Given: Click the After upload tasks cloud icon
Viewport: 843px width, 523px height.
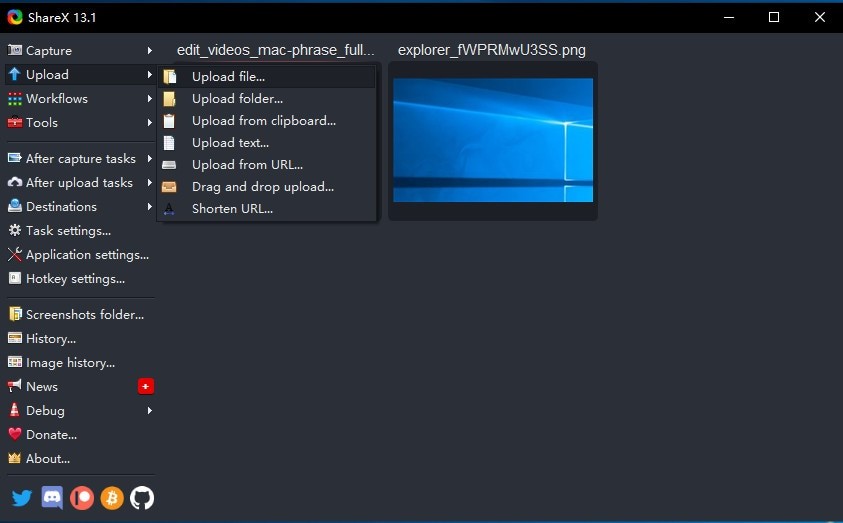Looking at the screenshot, I should click(x=15, y=182).
